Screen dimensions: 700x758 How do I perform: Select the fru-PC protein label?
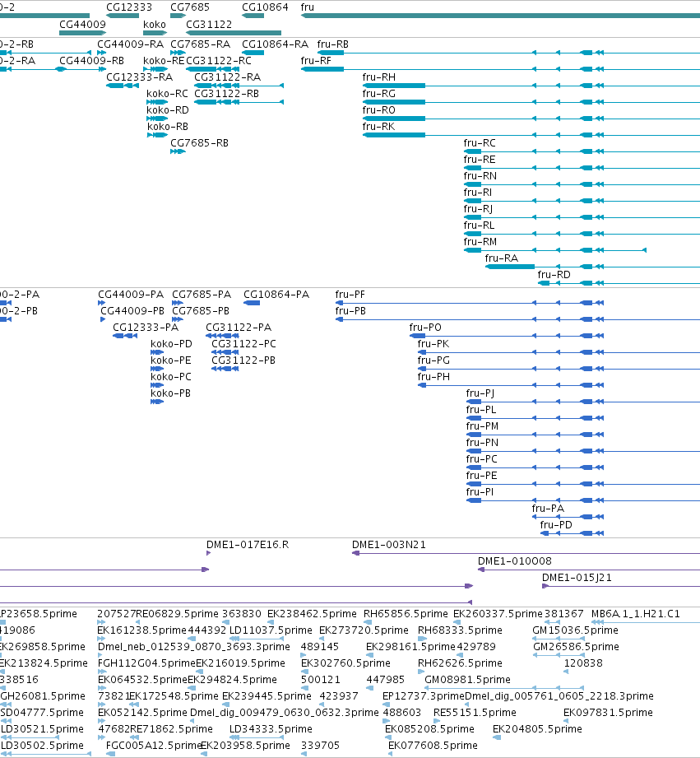482,458
